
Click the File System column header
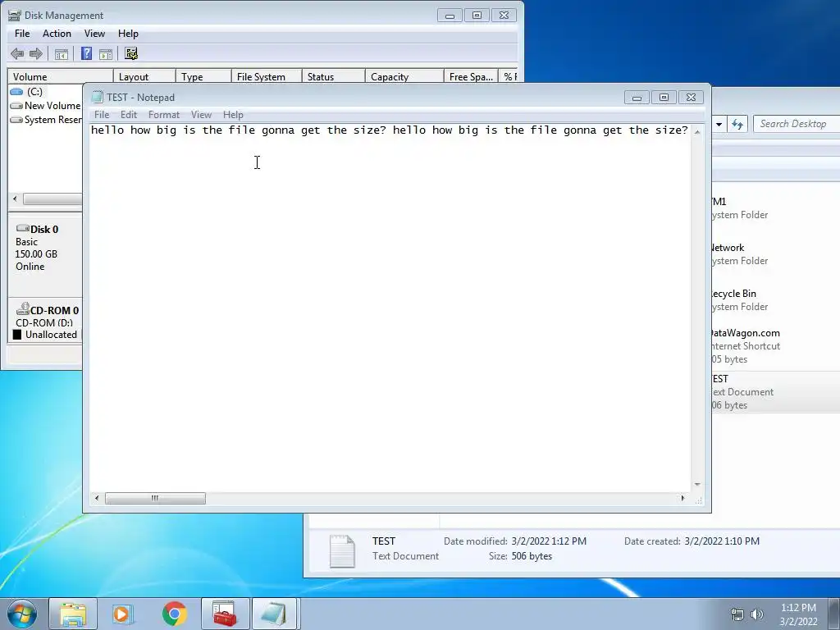click(x=267, y=76)
